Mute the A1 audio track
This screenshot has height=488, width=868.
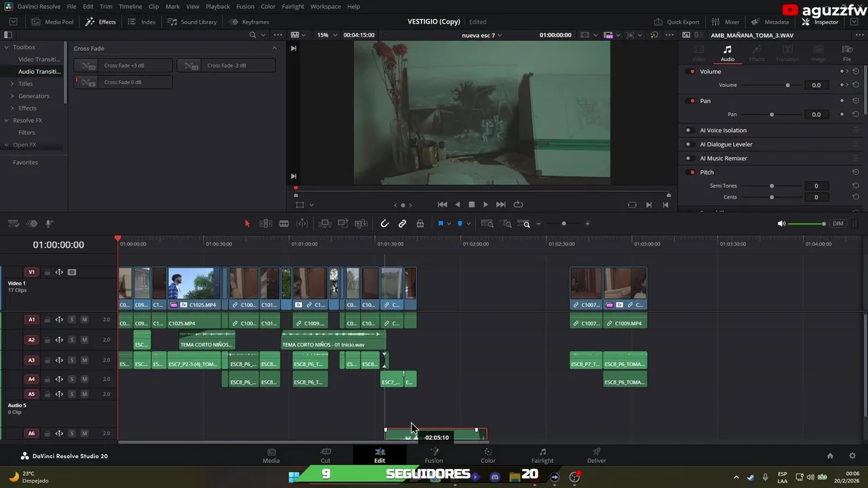tap(84, 319)
